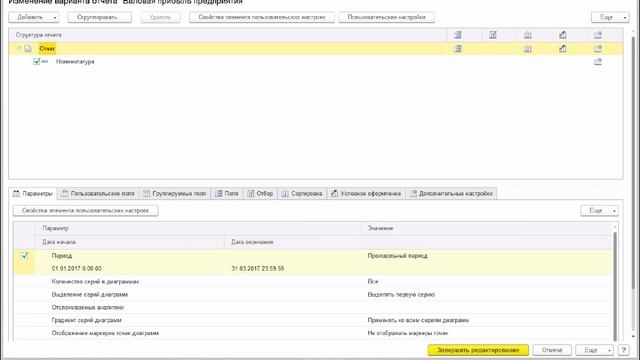This screenshot has height=360, width=640.
Task: Open the Условное оформление tab
Action: pyautogui.click(x=366, y=193)
